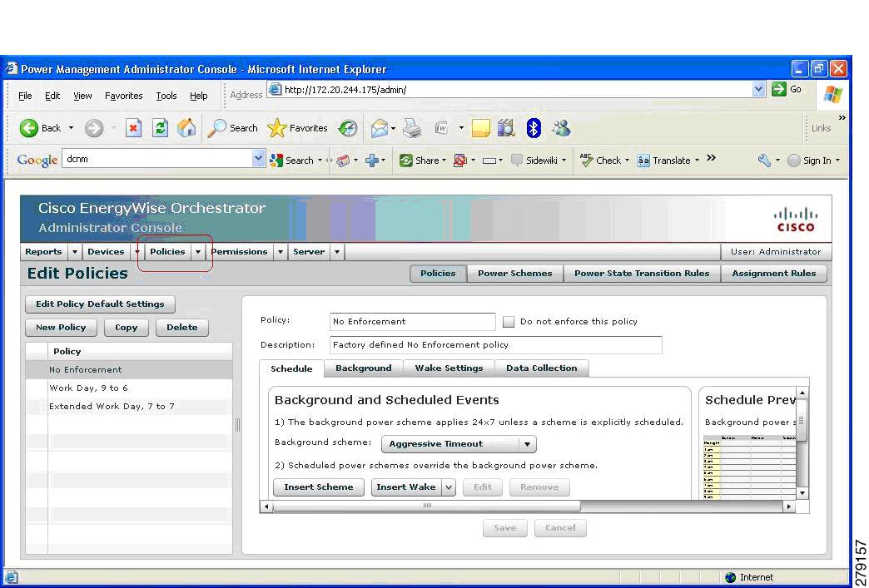Switch to the Schedule tab
The height and width of the screenshot is (588, 869).
tap(291, 368)
